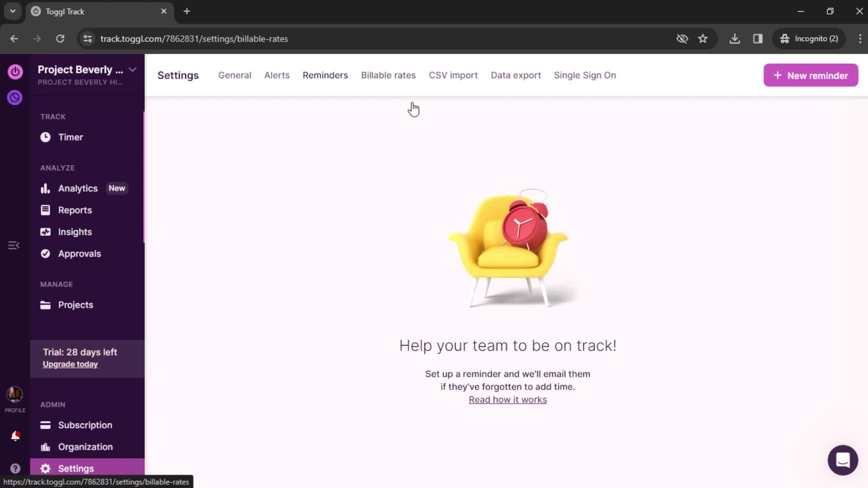This screenshot has height=488, width=868.
Task: Navigate to Reports in sidebar
Action: tap(75, 210)
